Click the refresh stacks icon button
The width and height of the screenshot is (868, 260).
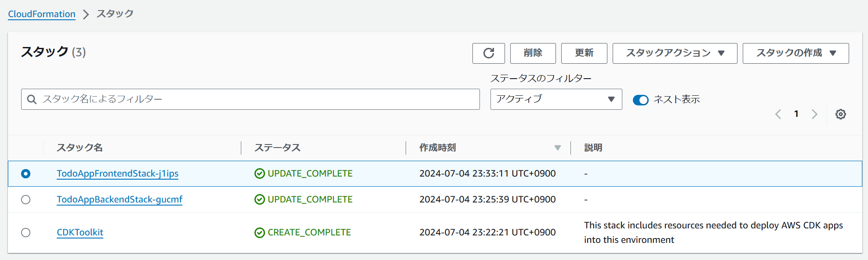[x=488, y=53]
